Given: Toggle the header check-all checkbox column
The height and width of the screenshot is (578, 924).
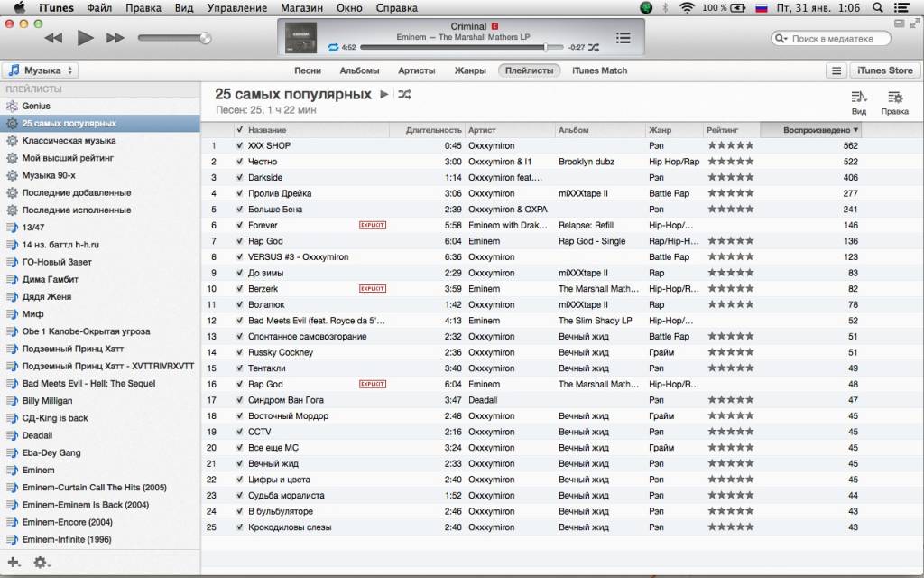Looking at the screenshot, I should (x=239, y=130).
